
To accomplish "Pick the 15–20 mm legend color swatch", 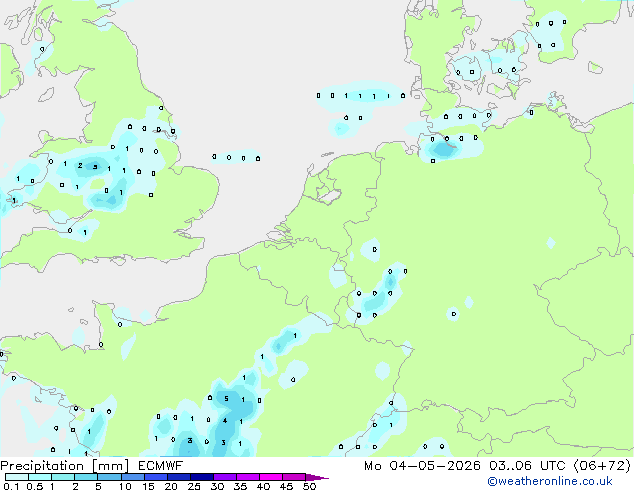I will [x=155, y=477].
